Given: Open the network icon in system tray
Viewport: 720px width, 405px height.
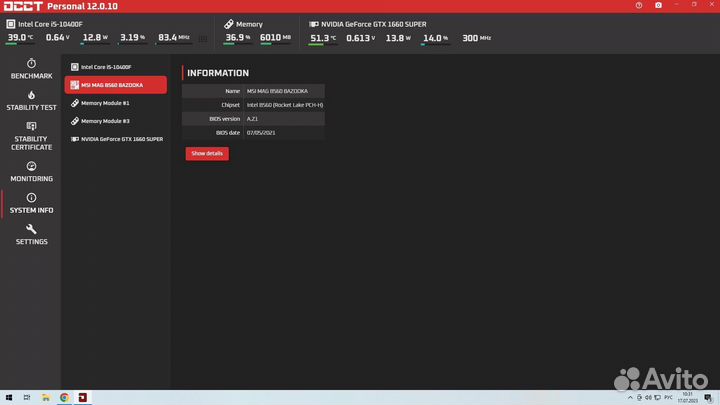Looking at the screenshot, I should coord(658,398).
